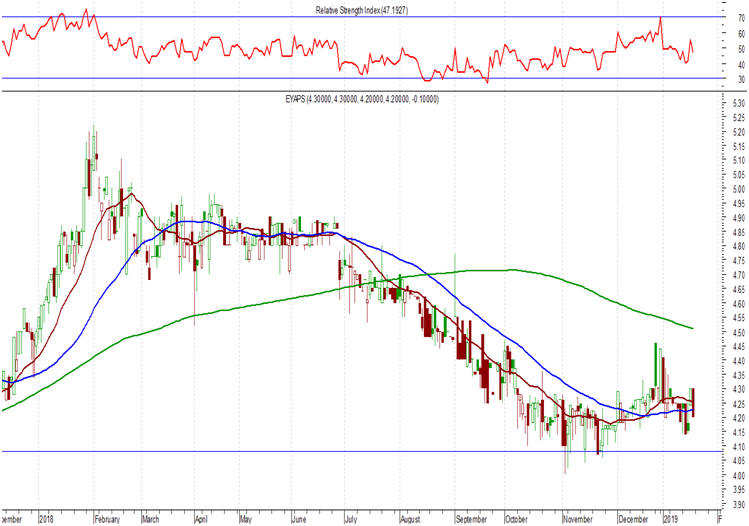The width and height of the screenshot is (749, 526).
Task: Select the December label on the date axis
Action: (x=633, y=519)
